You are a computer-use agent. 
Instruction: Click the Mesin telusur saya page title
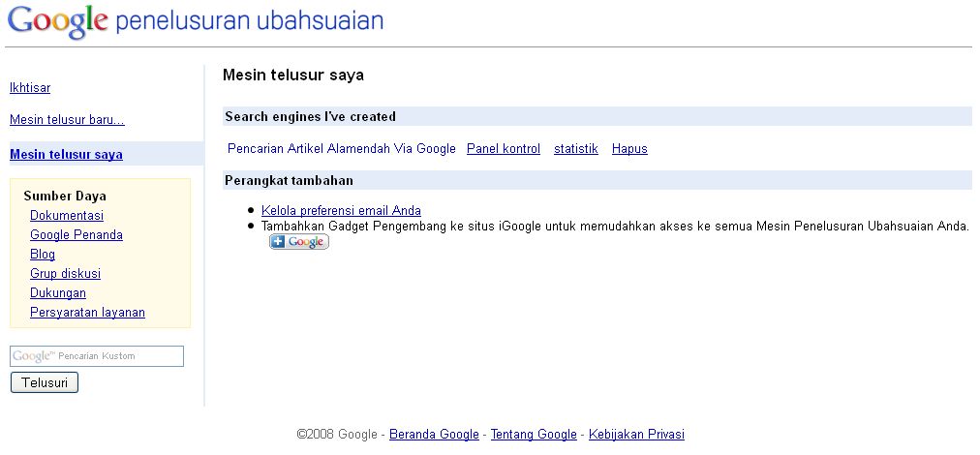[x=293, y=76]
